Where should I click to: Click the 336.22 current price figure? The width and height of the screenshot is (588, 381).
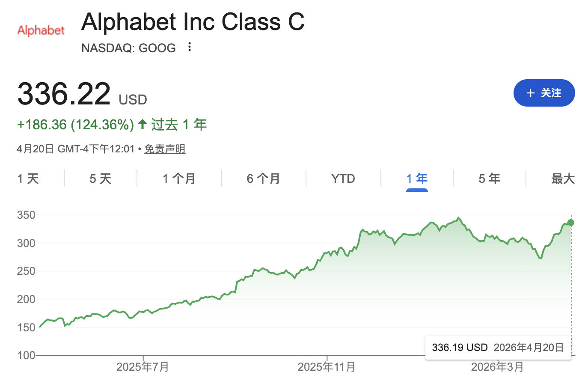tap(64, 94)
